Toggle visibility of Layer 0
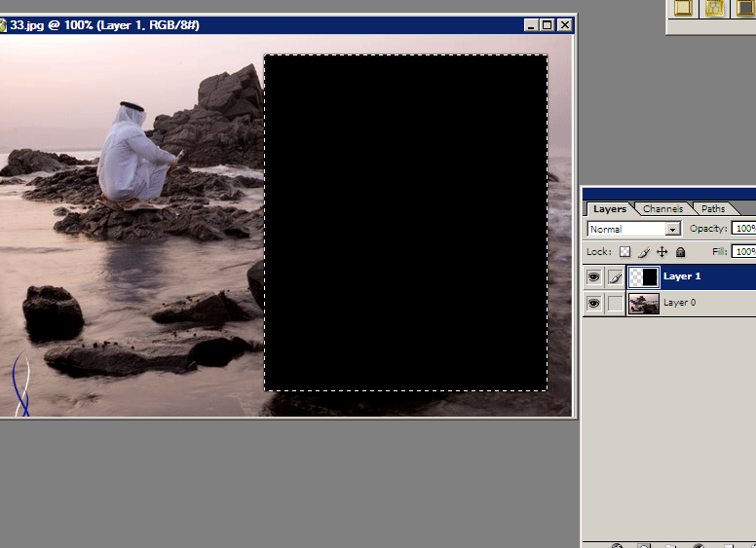 pos(593,304)
